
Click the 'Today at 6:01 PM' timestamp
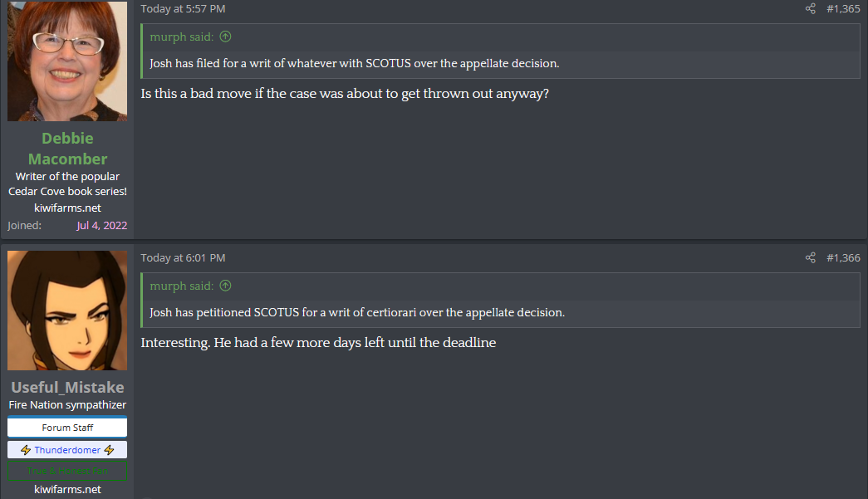[183, 258]
